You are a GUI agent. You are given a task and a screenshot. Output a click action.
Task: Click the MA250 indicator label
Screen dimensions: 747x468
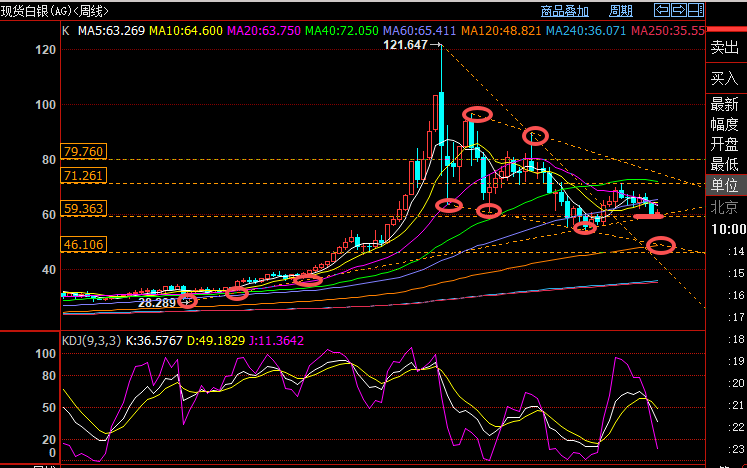[x=667, y=31]
